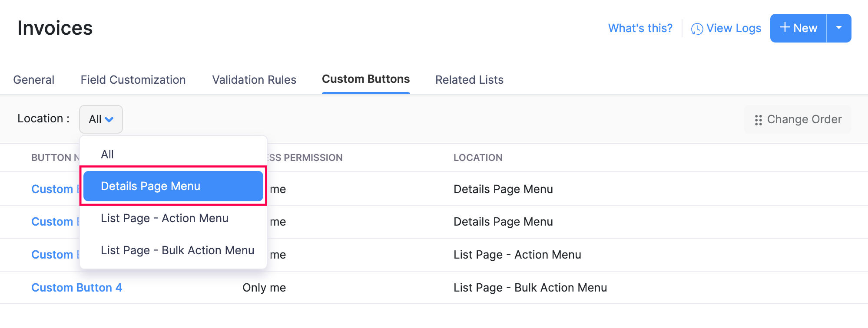Viewport: 868px width, 328px height.
Task: Open the View Logs link
Action: tap(733, 28)
